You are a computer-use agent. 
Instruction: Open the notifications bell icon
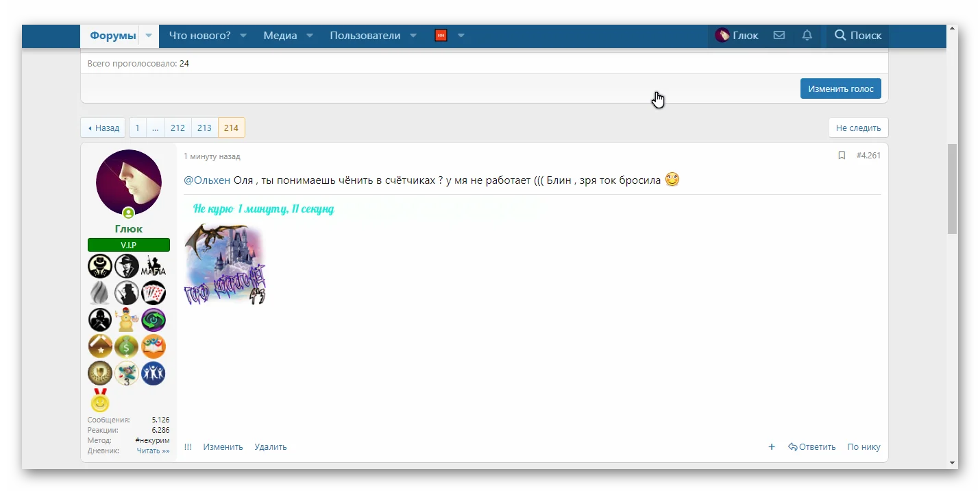coord(807,35)
